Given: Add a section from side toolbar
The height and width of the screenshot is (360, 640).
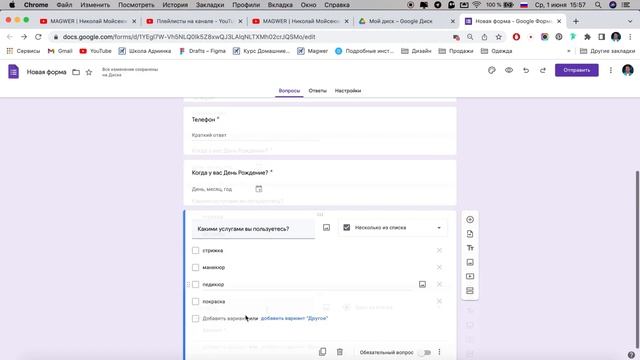Looking at the screenshot, I should point(470,291).
